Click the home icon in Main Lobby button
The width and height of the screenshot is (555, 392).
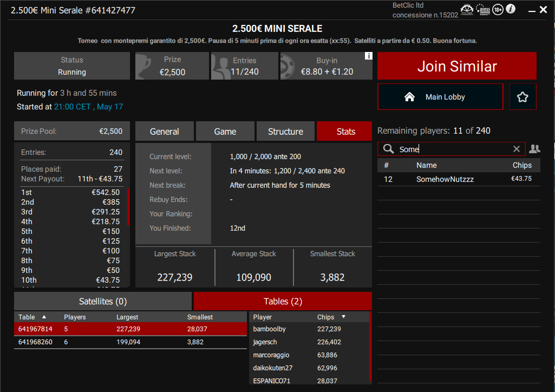(409, 97)
